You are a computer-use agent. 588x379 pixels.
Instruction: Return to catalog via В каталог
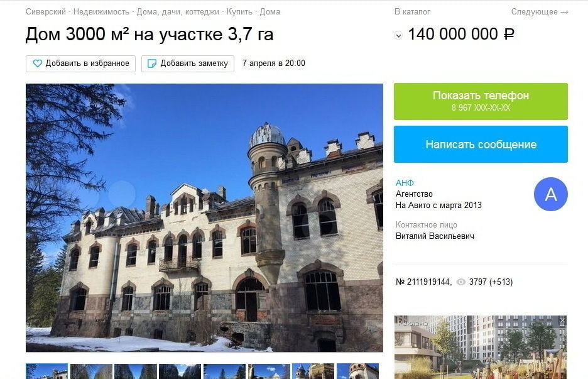pos(412,12)
